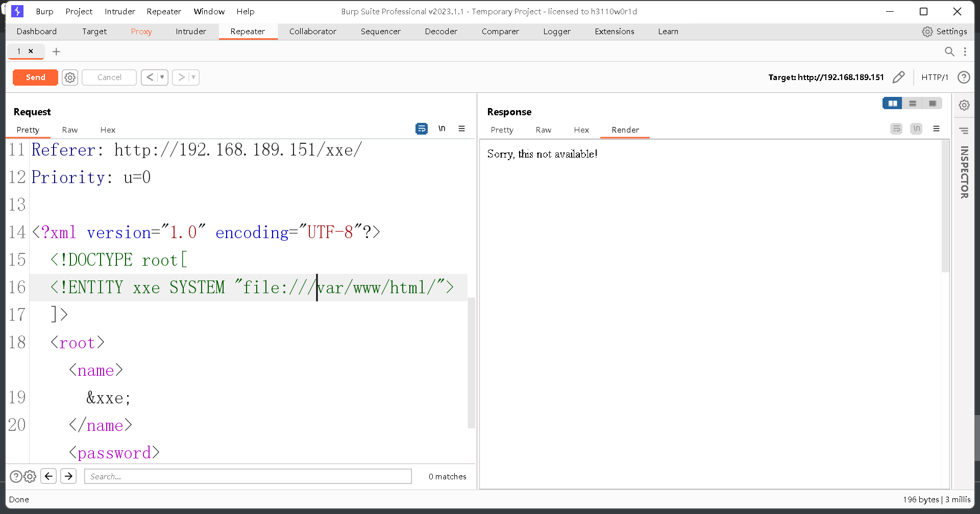Switch to Dashboard tab
Screen dimensions: 980x514
tap(37, 32)
